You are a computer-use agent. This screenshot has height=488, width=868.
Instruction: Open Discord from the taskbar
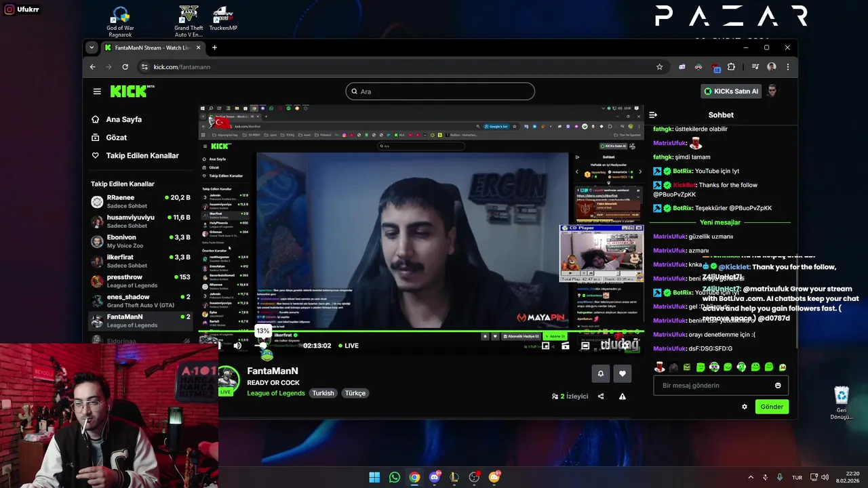pyautogui.click(x=435, y=477)
